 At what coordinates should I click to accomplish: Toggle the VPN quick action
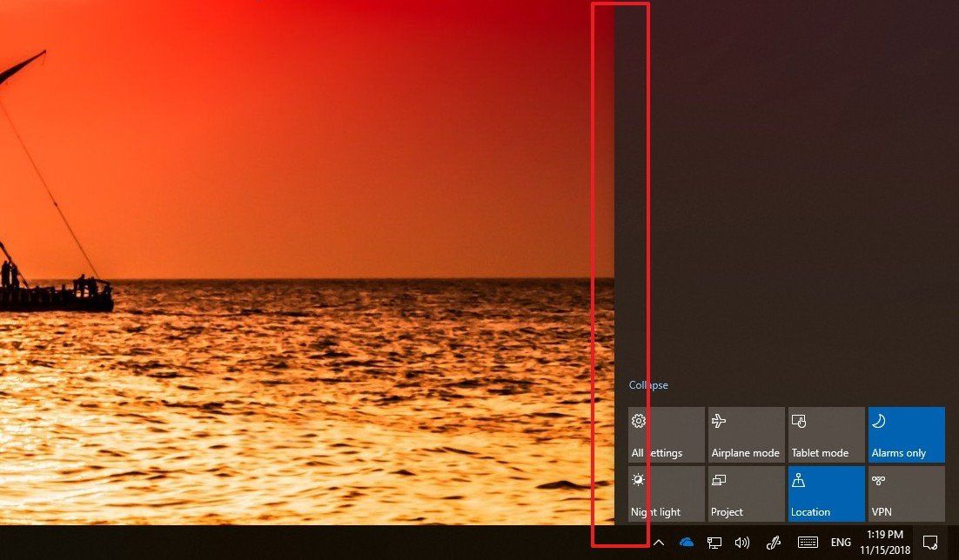click(906, 494)
